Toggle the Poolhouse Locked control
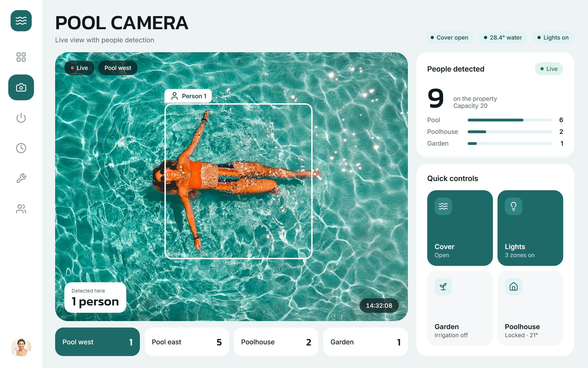 [x=530, y=308]
